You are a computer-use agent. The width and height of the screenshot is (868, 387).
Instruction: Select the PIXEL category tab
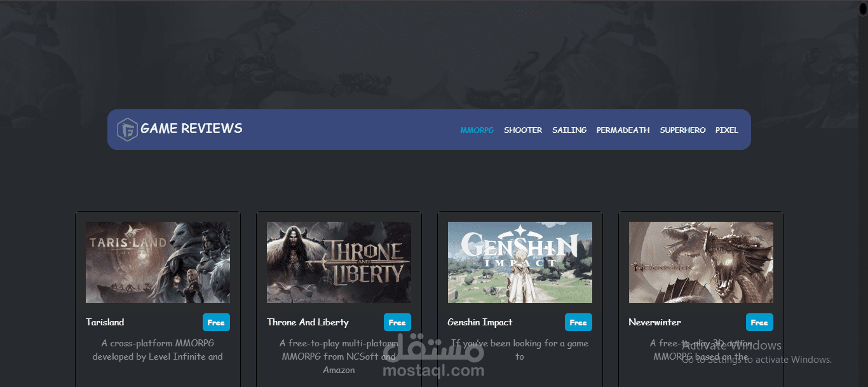pos(727,130)
